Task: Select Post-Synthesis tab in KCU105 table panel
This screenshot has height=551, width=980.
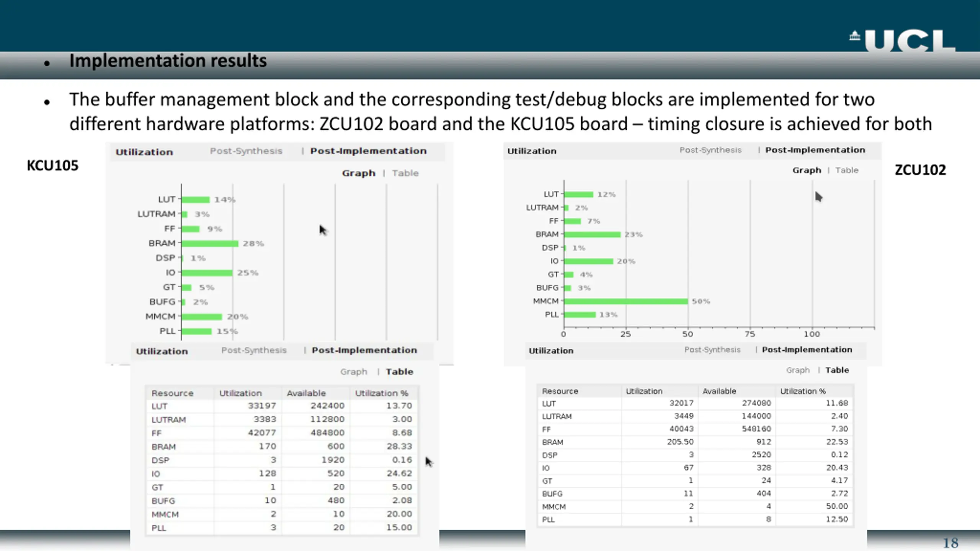Action: coord(254,350)
